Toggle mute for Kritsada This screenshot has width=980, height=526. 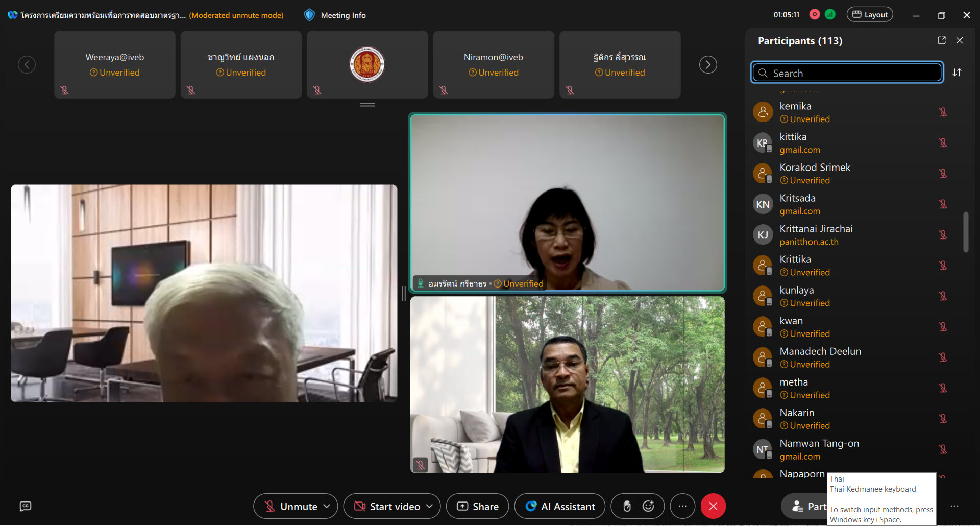click(x=943, y=204)
